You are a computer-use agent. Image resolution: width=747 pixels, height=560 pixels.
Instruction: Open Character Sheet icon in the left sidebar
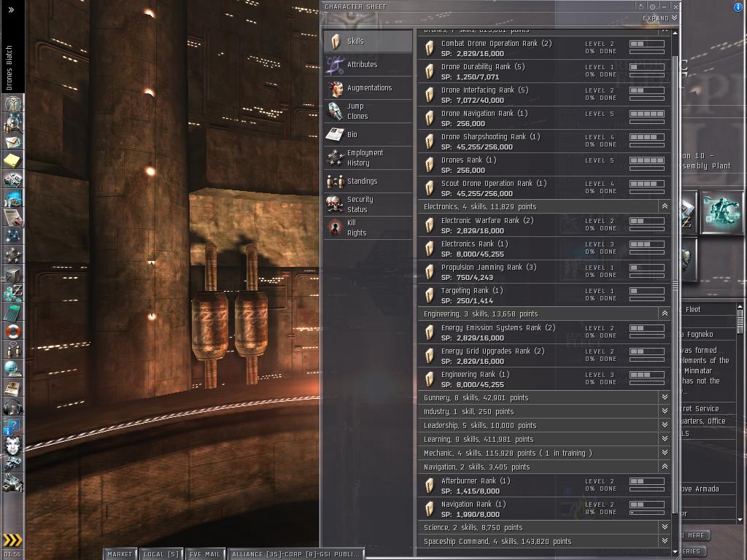[13, 104]
